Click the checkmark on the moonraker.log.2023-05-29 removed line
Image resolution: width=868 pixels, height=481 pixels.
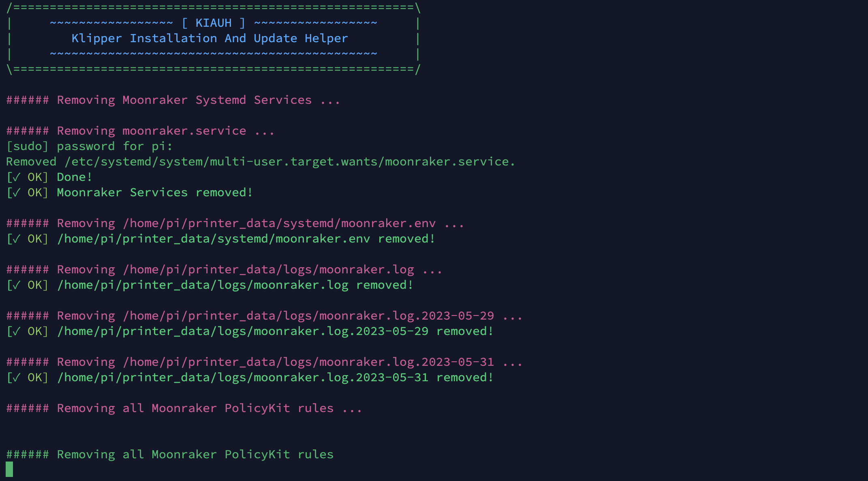(16, 331)
